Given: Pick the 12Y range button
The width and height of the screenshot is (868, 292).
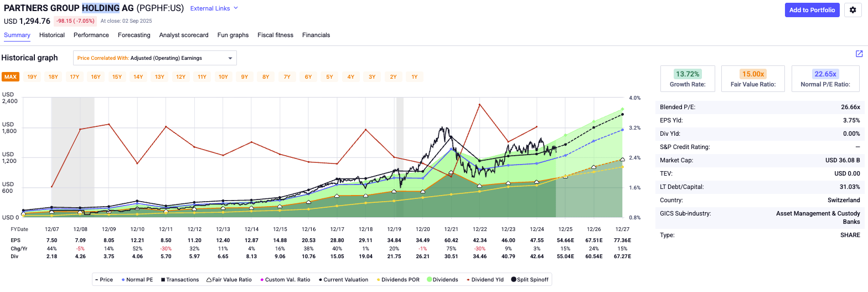Looking at the screenshot, I should pos(180,77).
